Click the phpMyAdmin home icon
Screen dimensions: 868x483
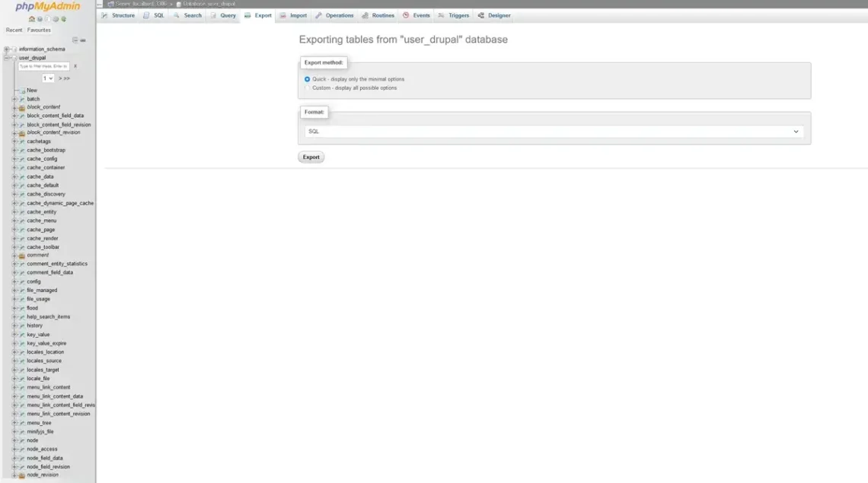(32, 19)
